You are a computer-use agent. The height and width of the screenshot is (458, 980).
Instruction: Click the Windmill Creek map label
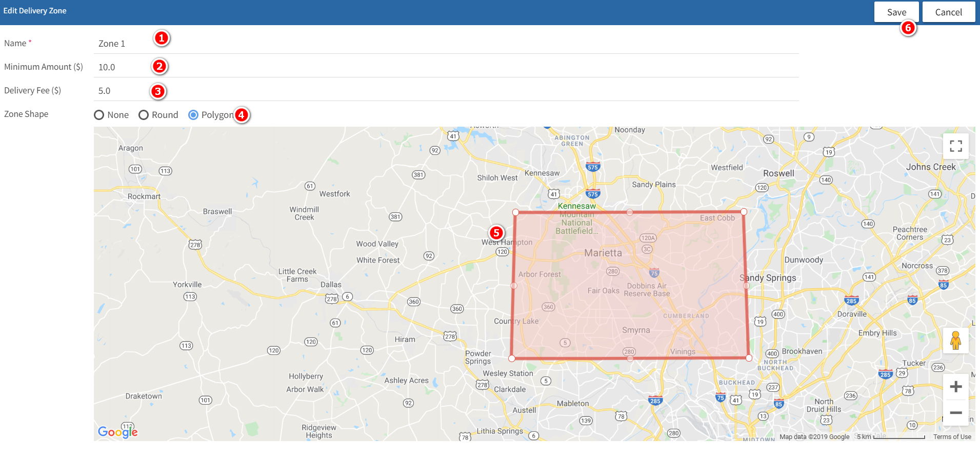(304, 213)
